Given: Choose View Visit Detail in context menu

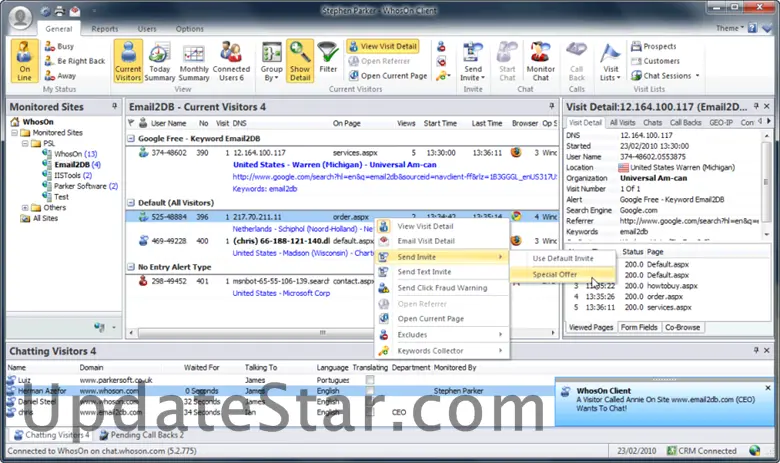Looking at the screenshot, I should click(x=442, y=226).
